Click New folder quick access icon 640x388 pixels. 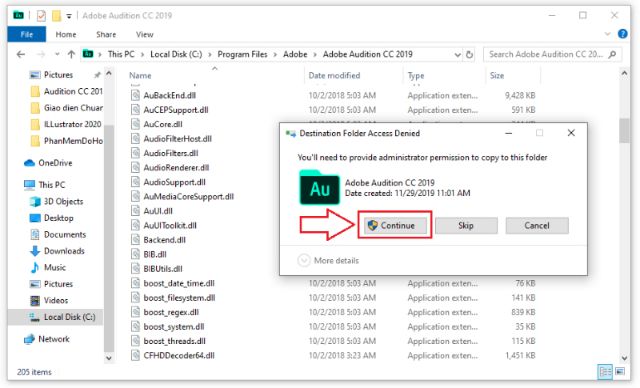click(56, 16)
